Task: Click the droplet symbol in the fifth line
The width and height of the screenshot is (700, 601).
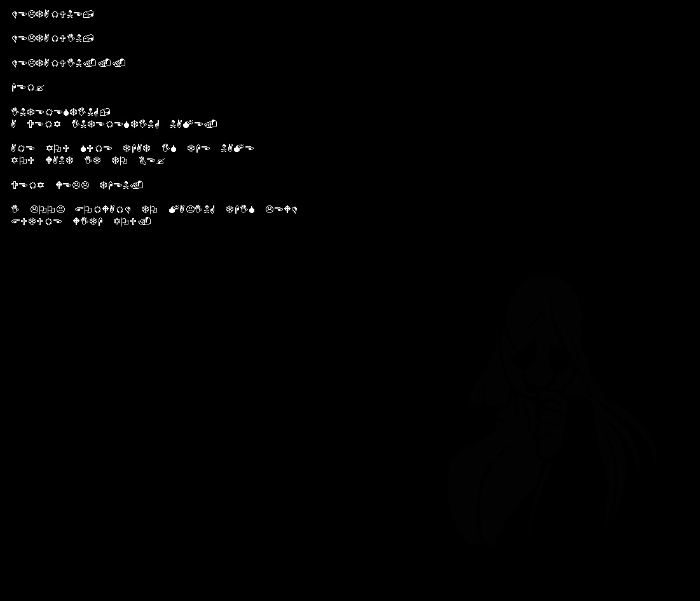Action: (x=66, y=112)
